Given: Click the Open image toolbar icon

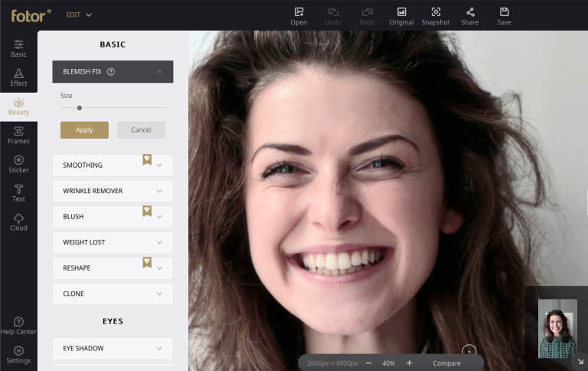Looking at the screenshot, I should point(299,17).
